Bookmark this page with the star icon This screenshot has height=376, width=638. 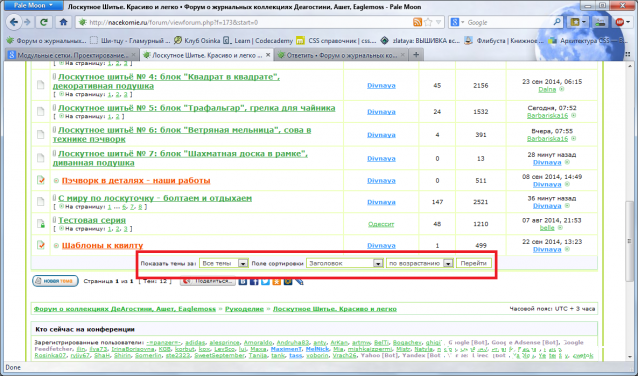428,22
